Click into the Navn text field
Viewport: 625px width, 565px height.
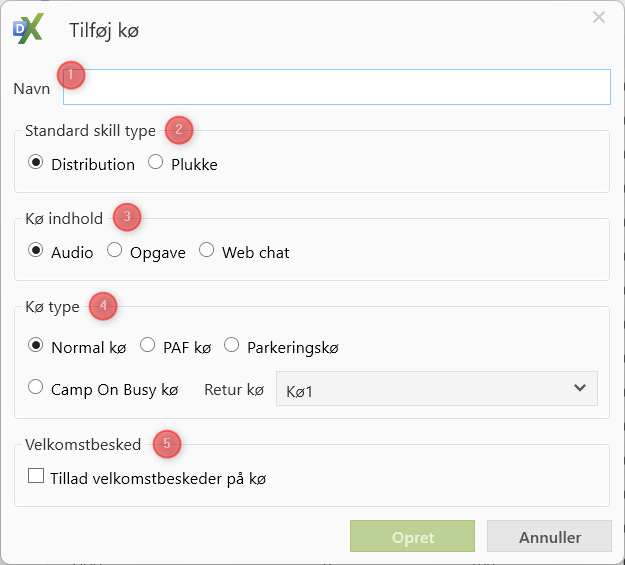[x=336, y=87]
